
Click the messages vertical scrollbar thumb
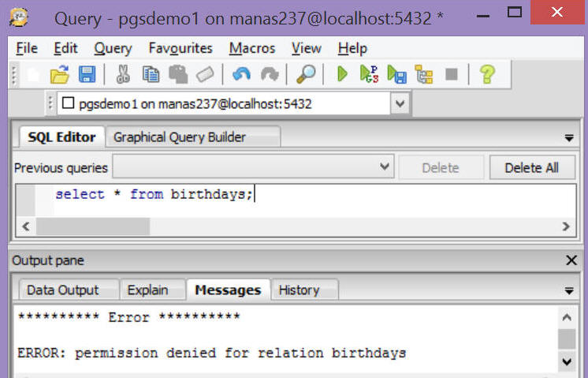[x=567, y=339]
